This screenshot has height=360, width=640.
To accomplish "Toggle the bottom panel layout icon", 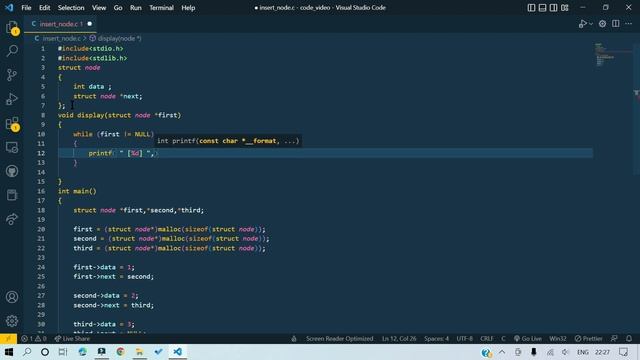I will pyautogui.click(x=542, y=8).
